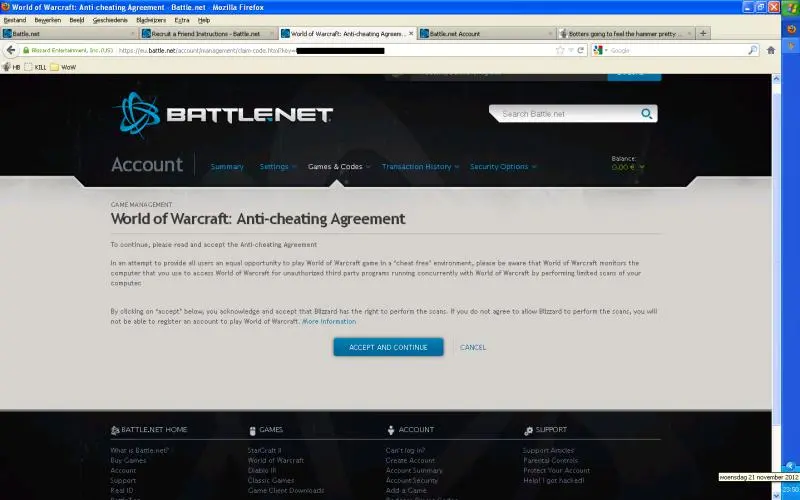Open footer link Diablo III
800x500 pixels.
coord(262,470)
